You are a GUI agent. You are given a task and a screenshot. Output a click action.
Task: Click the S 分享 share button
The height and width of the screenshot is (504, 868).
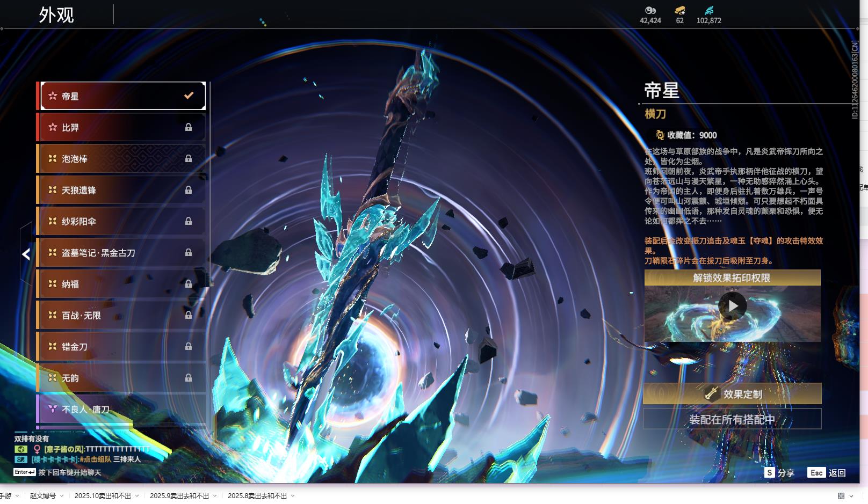(x=779, y=472)
